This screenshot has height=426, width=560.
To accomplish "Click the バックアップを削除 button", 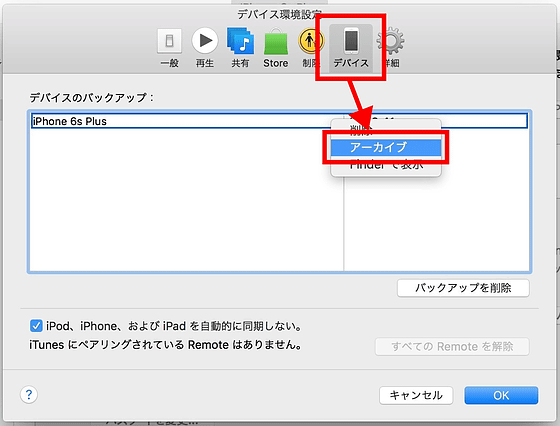I will click(x=463, y=288).
